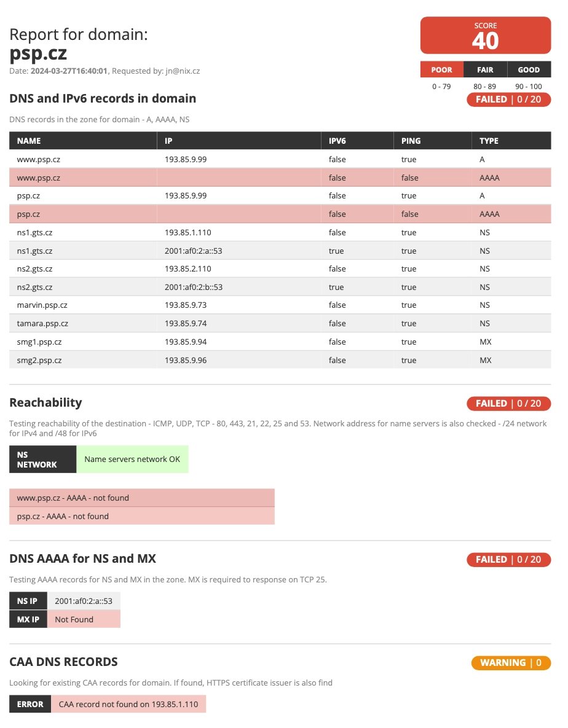Click the smg1.psp.cz MX record name

[x=39, y=342]
